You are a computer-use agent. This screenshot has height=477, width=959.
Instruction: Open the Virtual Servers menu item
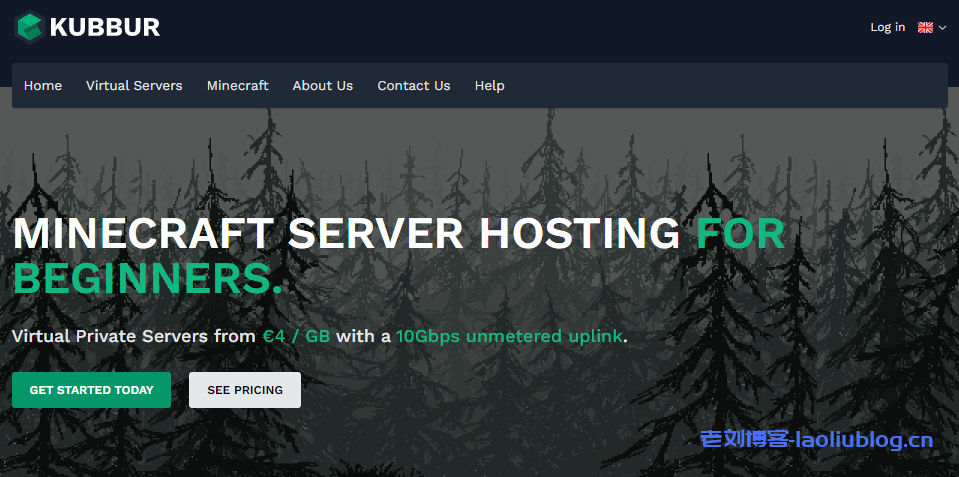(134, 86)
